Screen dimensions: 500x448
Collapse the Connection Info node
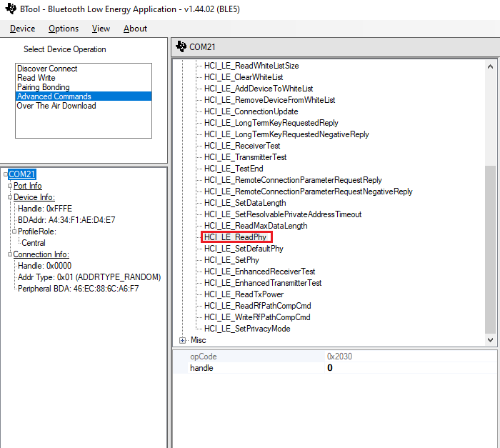[10, 254]
